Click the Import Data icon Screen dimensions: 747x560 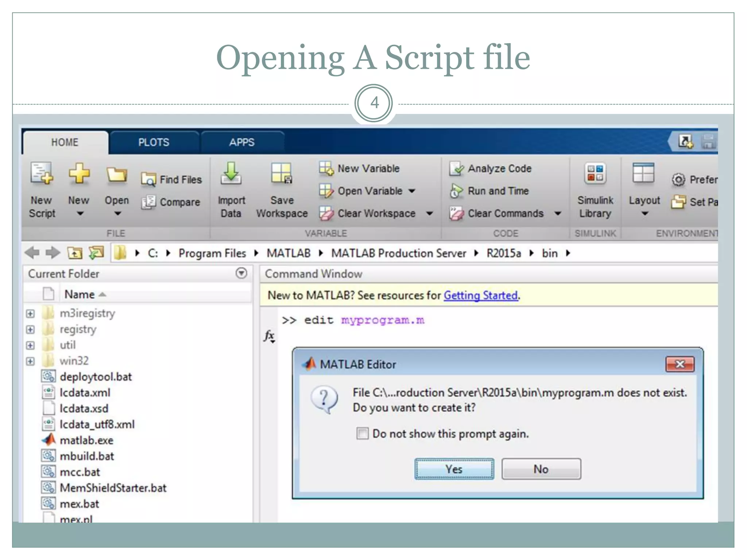(x=231, y=173)
